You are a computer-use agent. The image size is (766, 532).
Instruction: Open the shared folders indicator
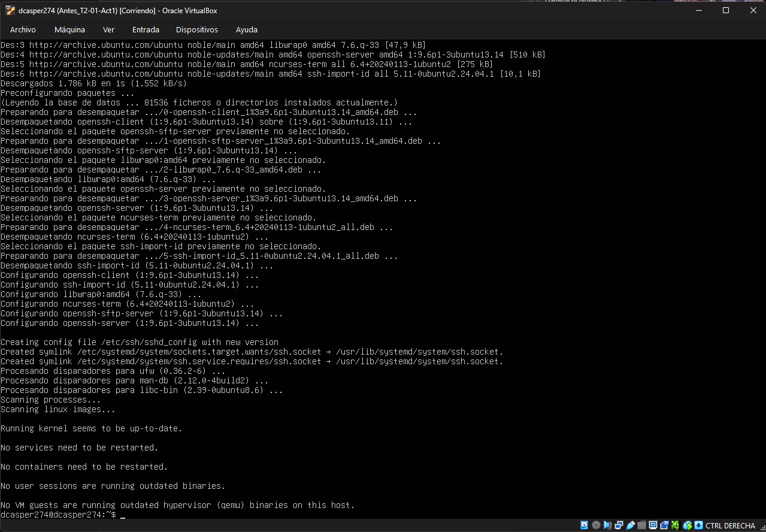pos(641,525)
